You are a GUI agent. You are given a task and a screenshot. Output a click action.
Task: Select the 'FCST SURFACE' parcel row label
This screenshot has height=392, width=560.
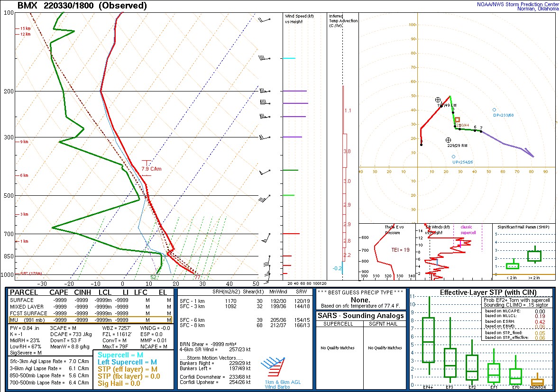click(x=28, y=313)
